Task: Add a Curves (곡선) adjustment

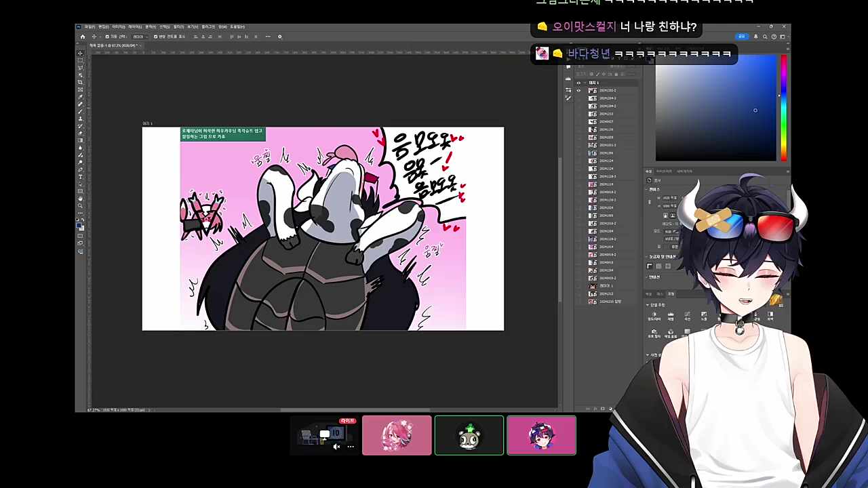Action: (687, 314)
